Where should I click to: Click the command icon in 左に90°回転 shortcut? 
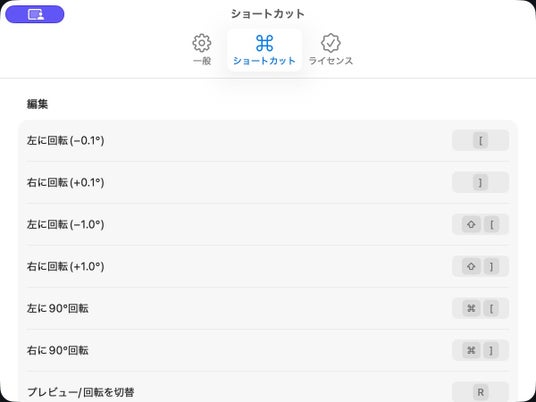pos(471,308)
